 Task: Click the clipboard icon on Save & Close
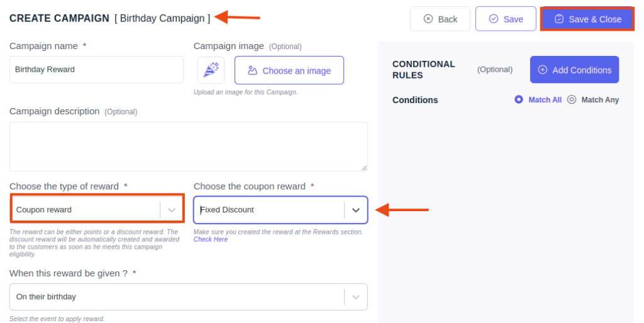[559, 19]
